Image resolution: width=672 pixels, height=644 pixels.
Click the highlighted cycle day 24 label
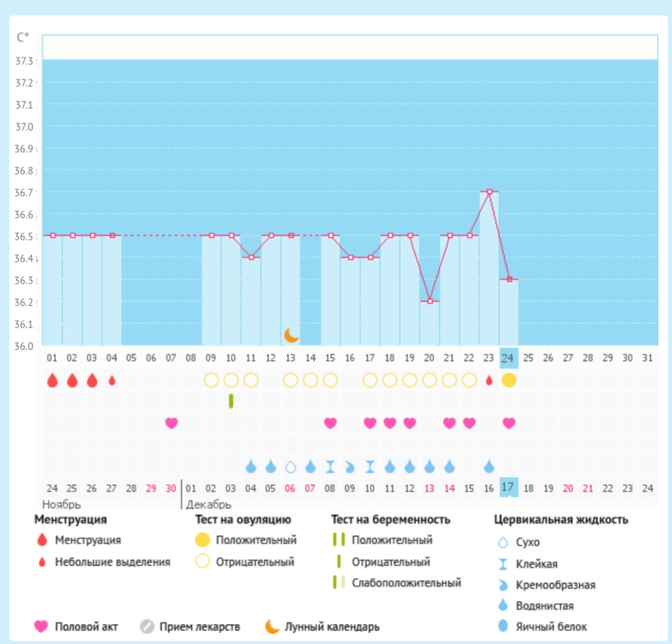tap(509, 358)
